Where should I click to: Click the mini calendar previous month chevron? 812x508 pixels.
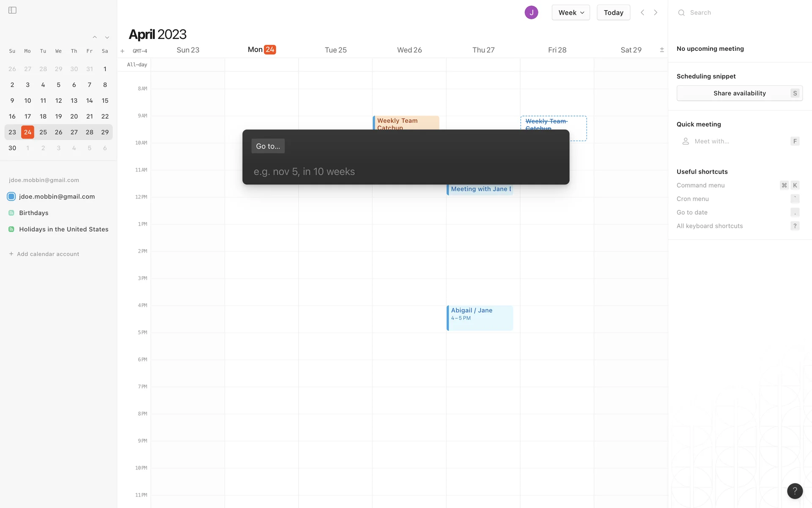[95, 37]
